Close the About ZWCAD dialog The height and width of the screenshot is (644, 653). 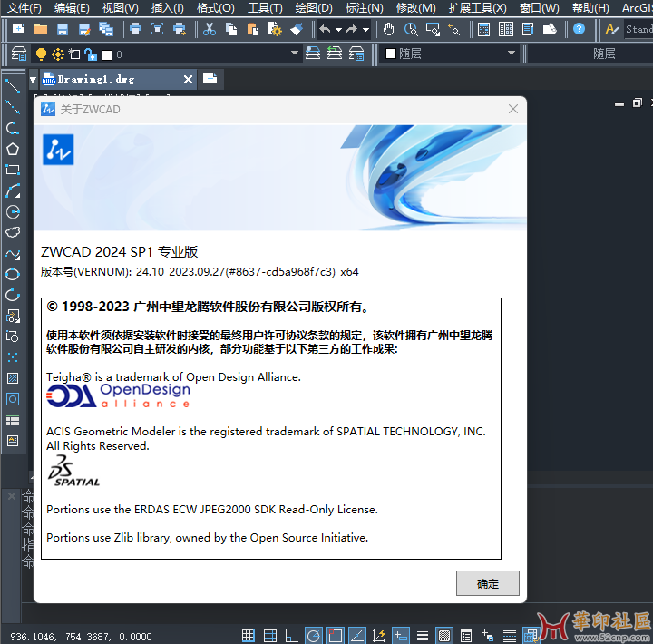513,109
